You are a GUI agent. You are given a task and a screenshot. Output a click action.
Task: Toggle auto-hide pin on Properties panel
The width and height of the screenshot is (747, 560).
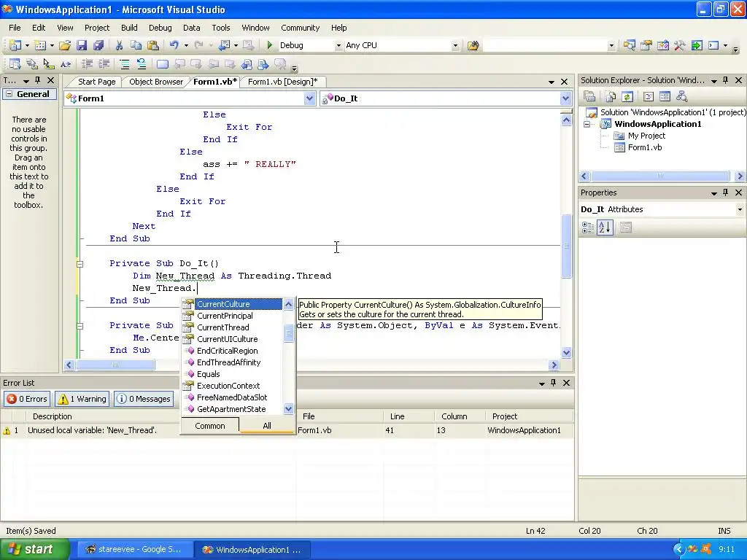(726, 192)
